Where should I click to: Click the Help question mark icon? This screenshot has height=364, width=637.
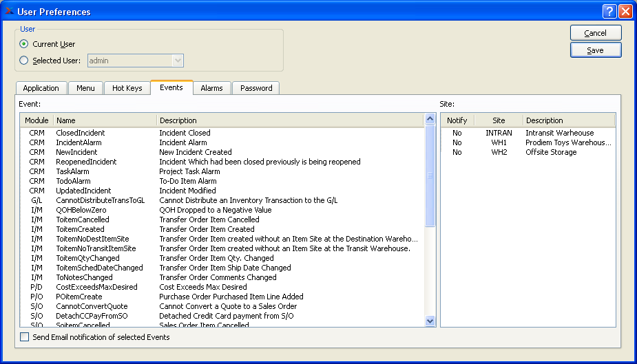[609, 12]
